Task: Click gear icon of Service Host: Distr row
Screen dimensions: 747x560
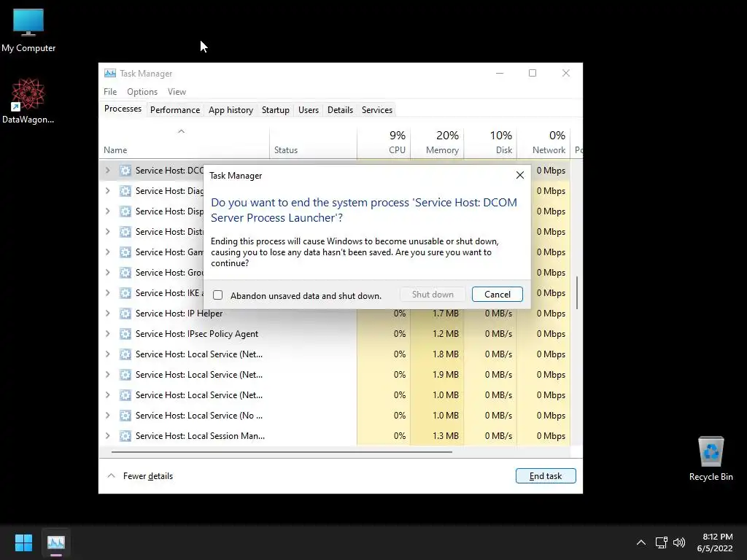Action: [125, 232]
